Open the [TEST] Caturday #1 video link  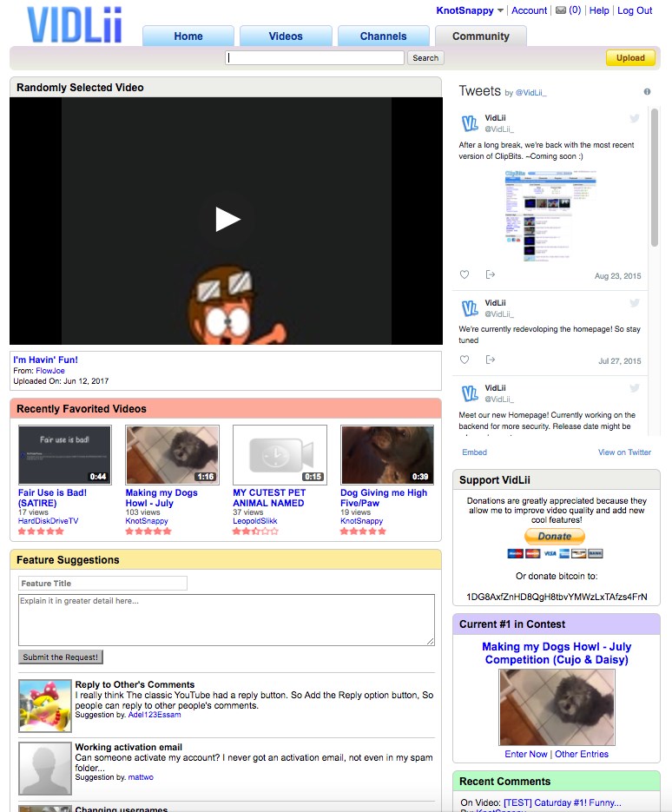(x=563, y=802)
